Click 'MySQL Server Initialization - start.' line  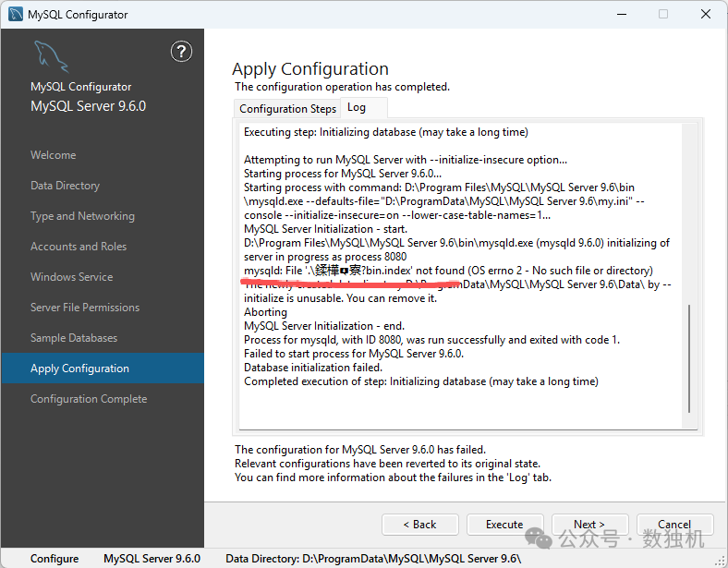[x=326, y=229]
